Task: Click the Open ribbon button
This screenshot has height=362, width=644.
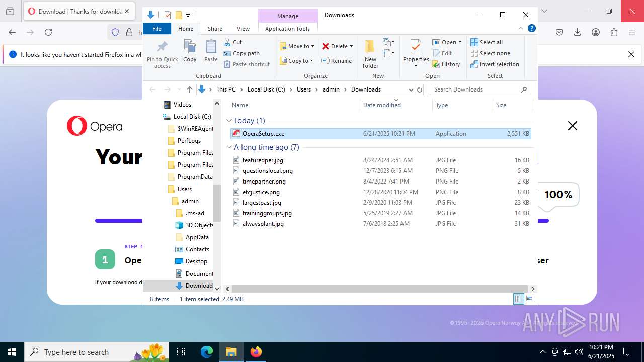Action: coord(444,42)
